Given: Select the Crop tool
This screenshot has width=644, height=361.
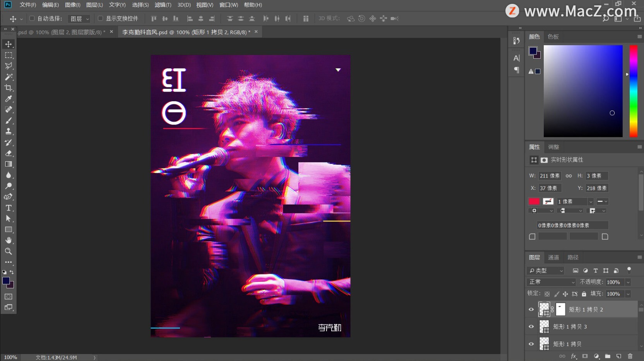Looking at the screenshot, I should tap(9, 88).
